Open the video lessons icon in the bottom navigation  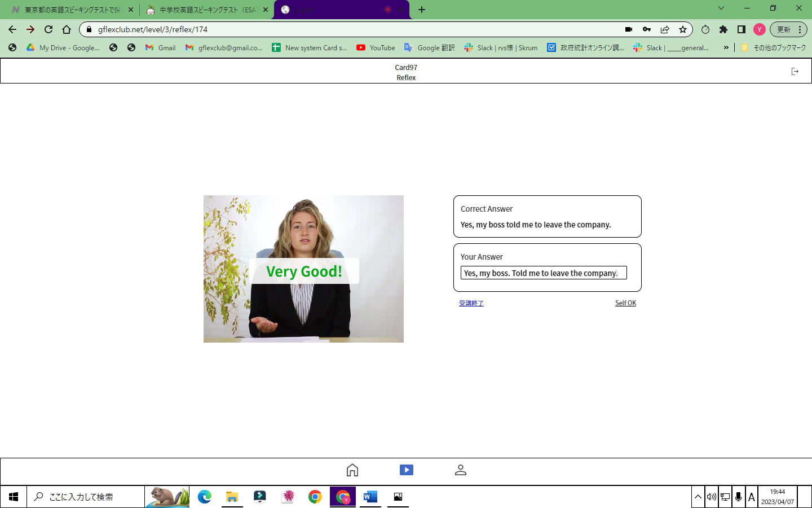tap(407, 470)
